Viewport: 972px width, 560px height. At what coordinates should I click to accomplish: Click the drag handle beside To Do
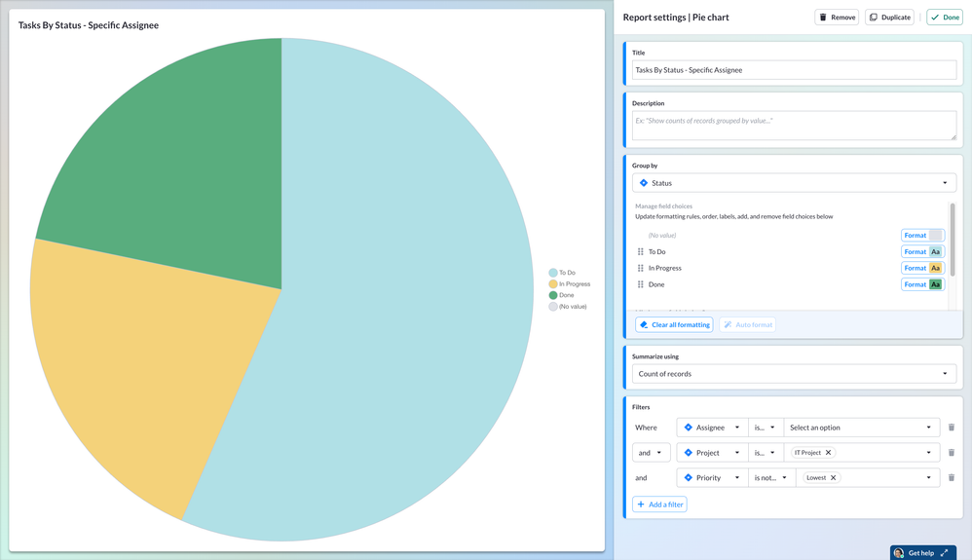click(640, 252)
